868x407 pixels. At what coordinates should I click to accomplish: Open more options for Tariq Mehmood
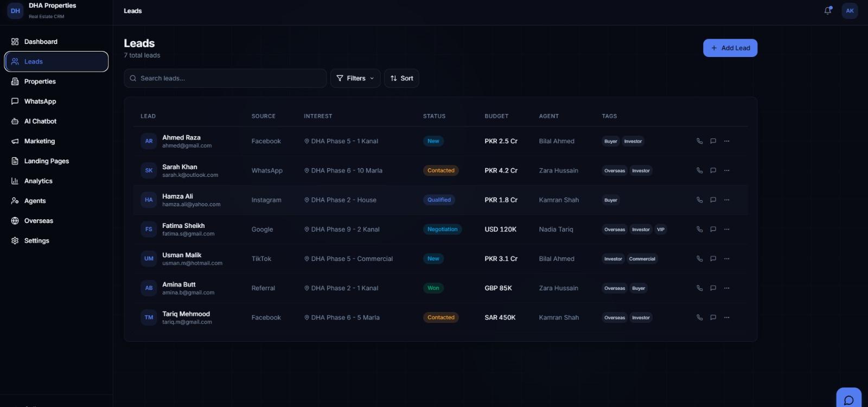click(x=726, y=317)
